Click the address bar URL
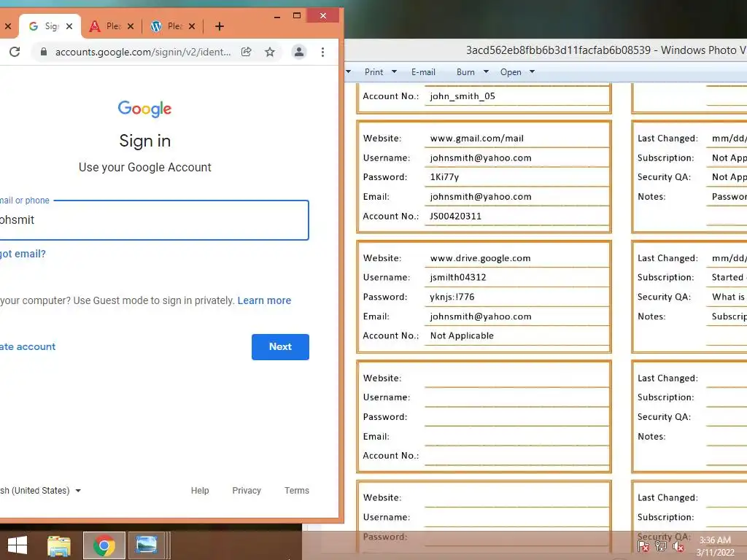 tap(143, 52)
